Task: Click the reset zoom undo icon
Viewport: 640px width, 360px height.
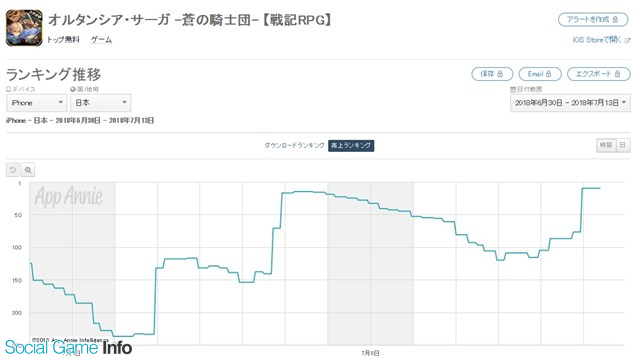Action: (13, 170)
